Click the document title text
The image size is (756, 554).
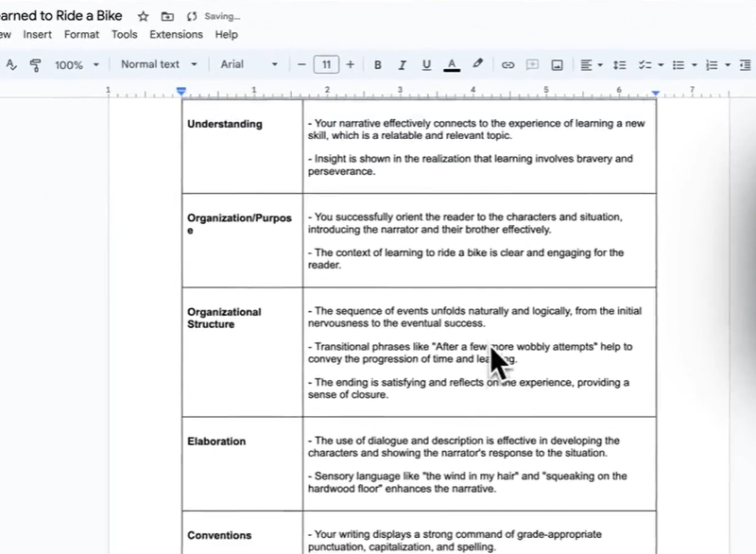tap(60, 16)
